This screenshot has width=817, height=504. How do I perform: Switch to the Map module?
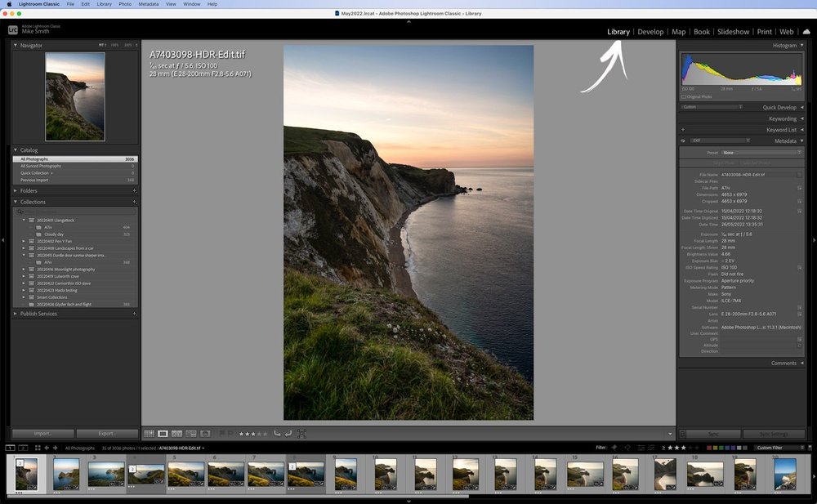click(x=678, y=32)
